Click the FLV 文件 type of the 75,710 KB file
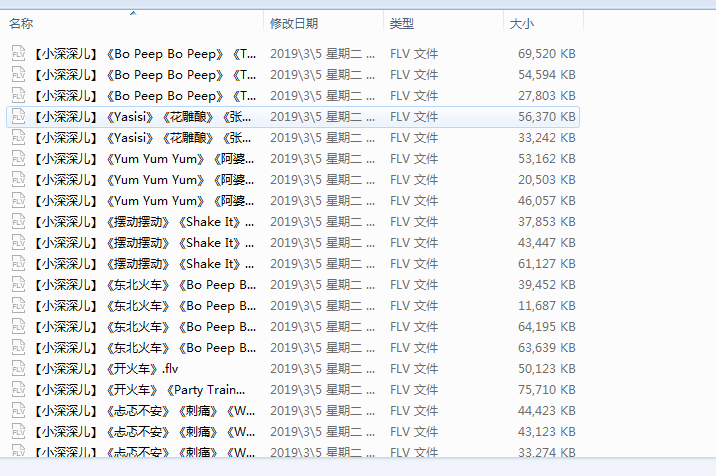 414,390
